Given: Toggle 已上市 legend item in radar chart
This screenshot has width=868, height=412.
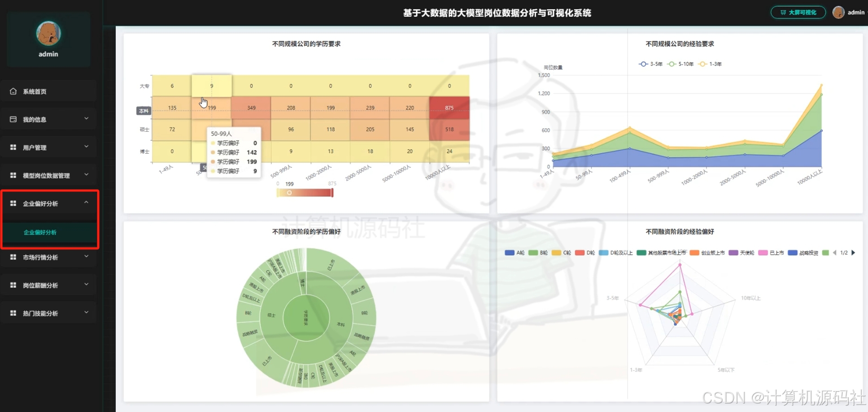Looking at the screenshot, I should (x=771, y=253).
